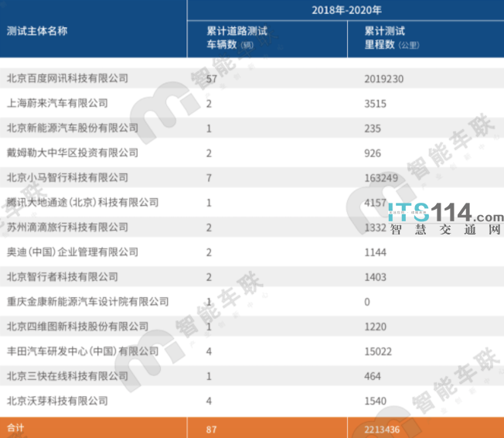The image size is (504, 438).
Task: Click the 累计测试里程数 column header
Action: [392, 38]
